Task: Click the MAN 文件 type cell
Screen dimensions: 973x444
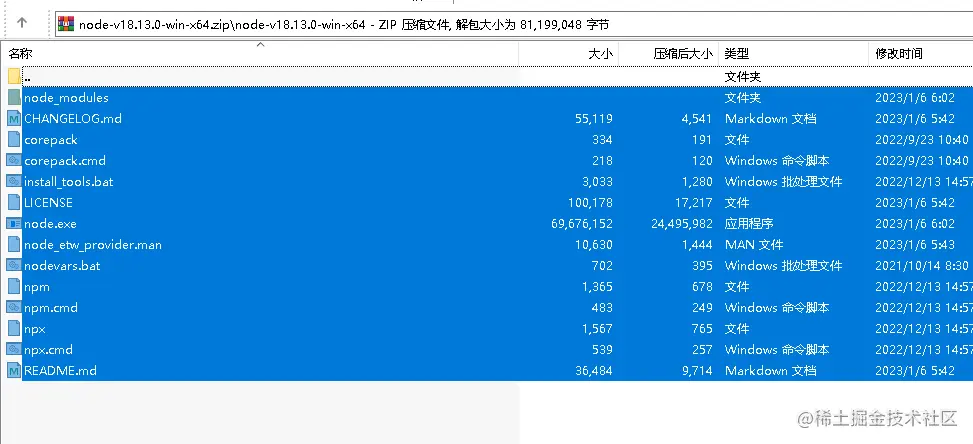Action: click(754, 245)
